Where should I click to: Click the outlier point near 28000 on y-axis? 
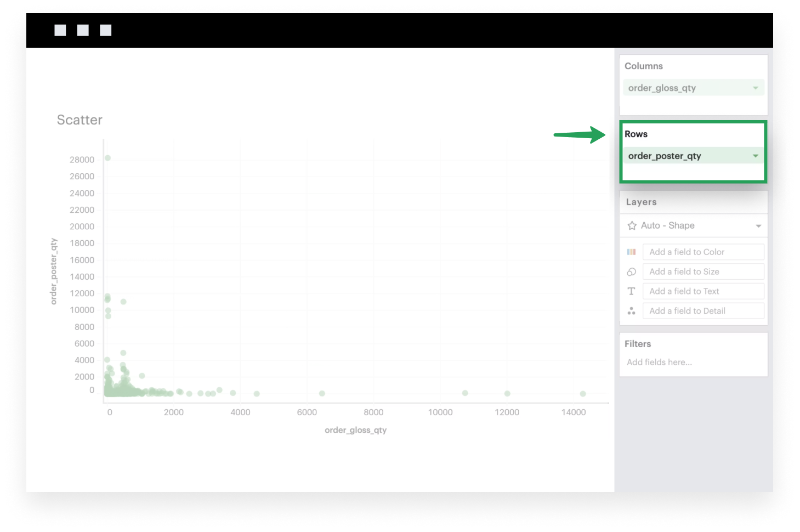pos(107,158)
